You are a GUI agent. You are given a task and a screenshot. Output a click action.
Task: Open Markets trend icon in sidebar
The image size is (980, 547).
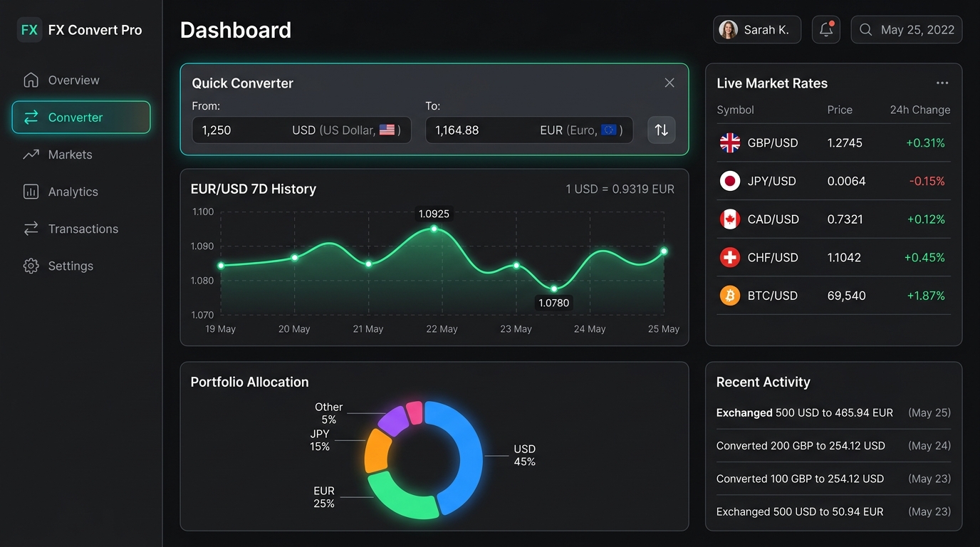pos(31,155)
